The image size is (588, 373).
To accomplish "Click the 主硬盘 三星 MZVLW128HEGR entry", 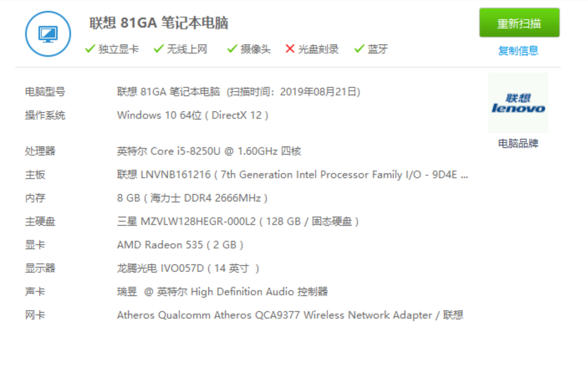I will pyautogui.click(x=238, y=222).
